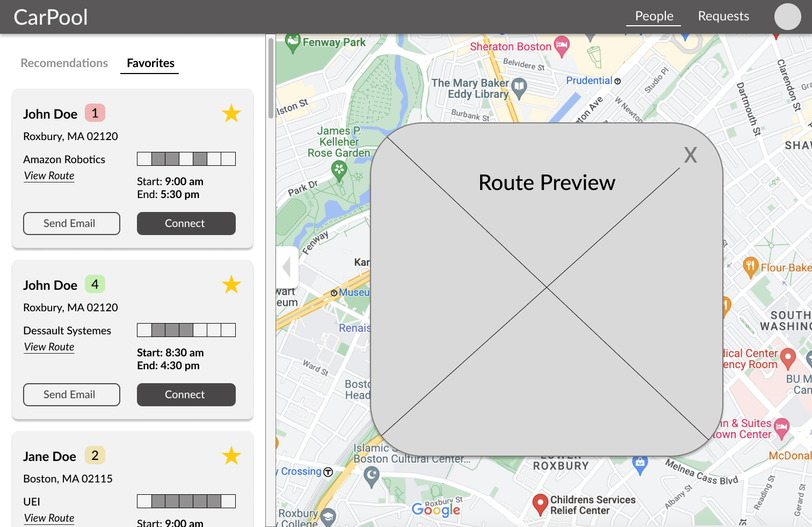The height and width of the screenshot is (527, 812).
Task: Connect with Dessault Systemes John Doe
Action: 186,394
